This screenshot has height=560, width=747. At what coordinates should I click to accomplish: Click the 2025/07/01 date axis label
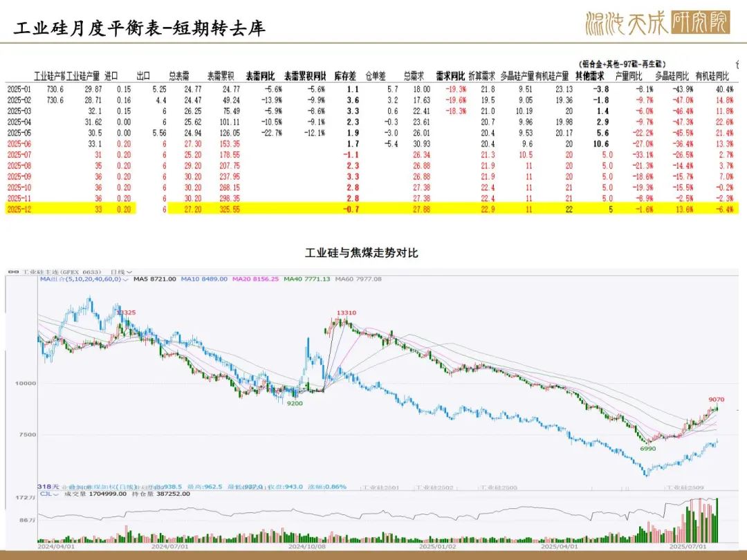pos(688,546)
